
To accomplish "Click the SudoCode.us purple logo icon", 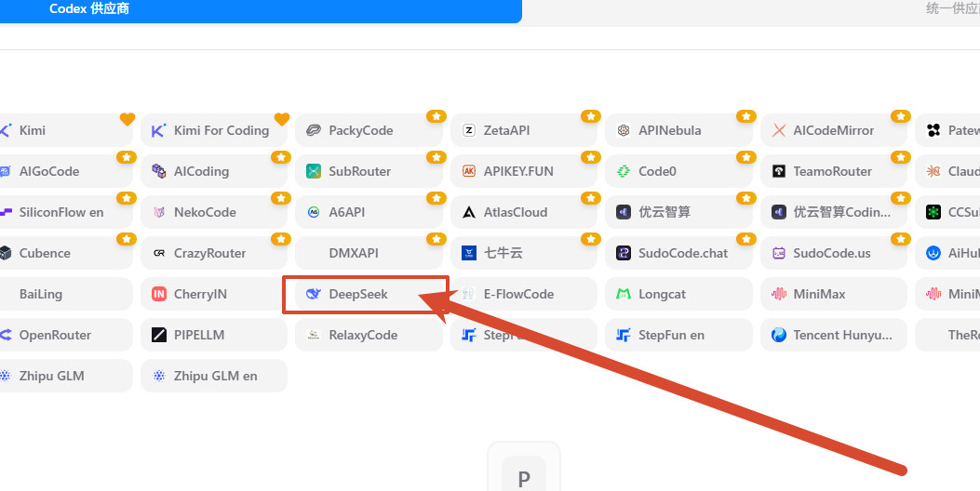I will point(779,253).
